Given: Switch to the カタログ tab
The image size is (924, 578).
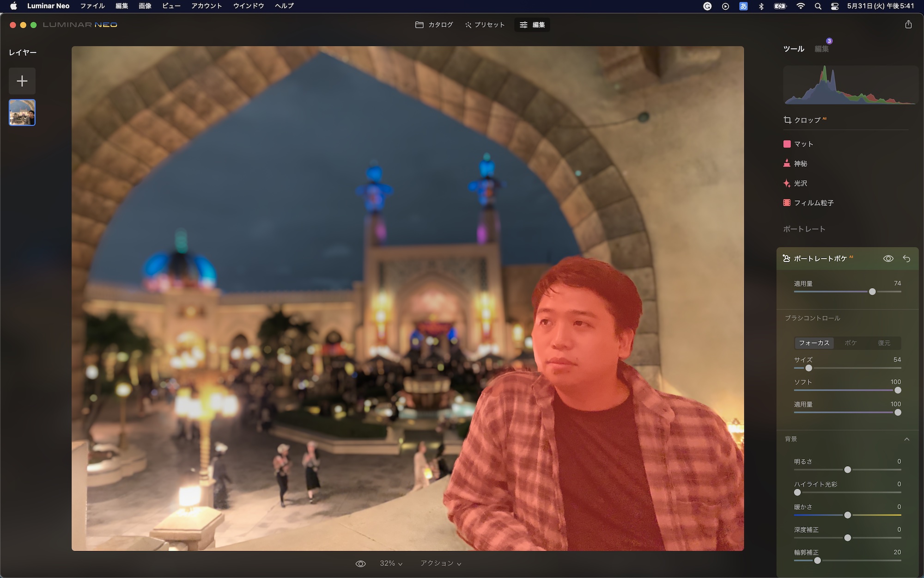Looking at the screenshot, I should click(434, 25).
